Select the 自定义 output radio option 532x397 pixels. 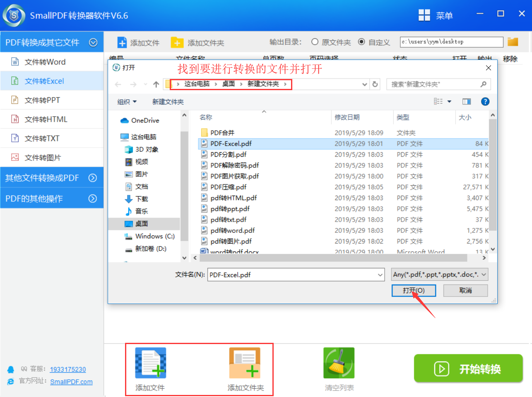361,42
